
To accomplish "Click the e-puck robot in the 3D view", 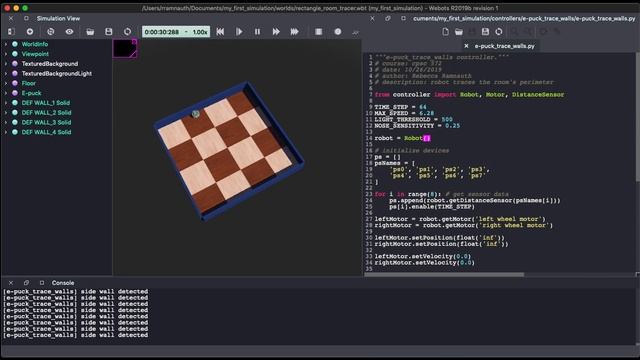I will tap(196, 114).
